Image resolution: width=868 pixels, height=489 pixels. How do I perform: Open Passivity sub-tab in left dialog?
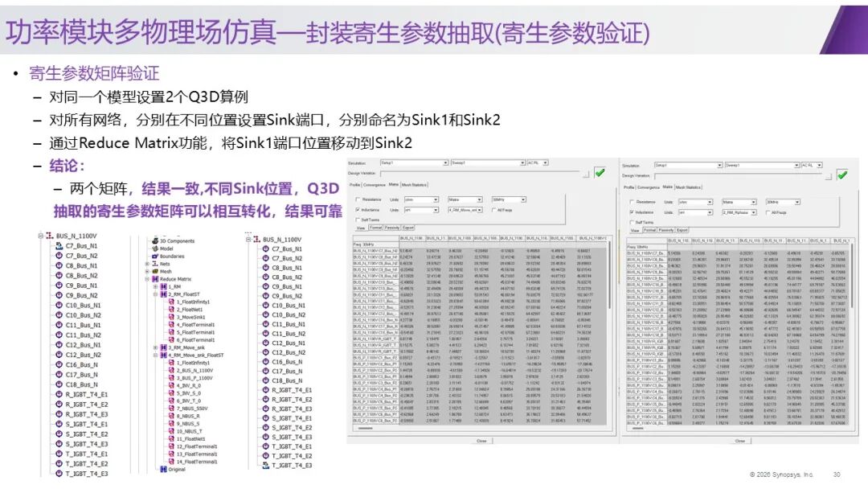click(x=392, y=228)
